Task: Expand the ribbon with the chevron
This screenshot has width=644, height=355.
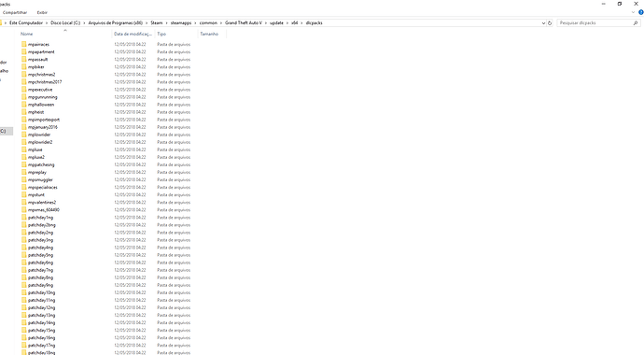Action: (x=633, y=12)
